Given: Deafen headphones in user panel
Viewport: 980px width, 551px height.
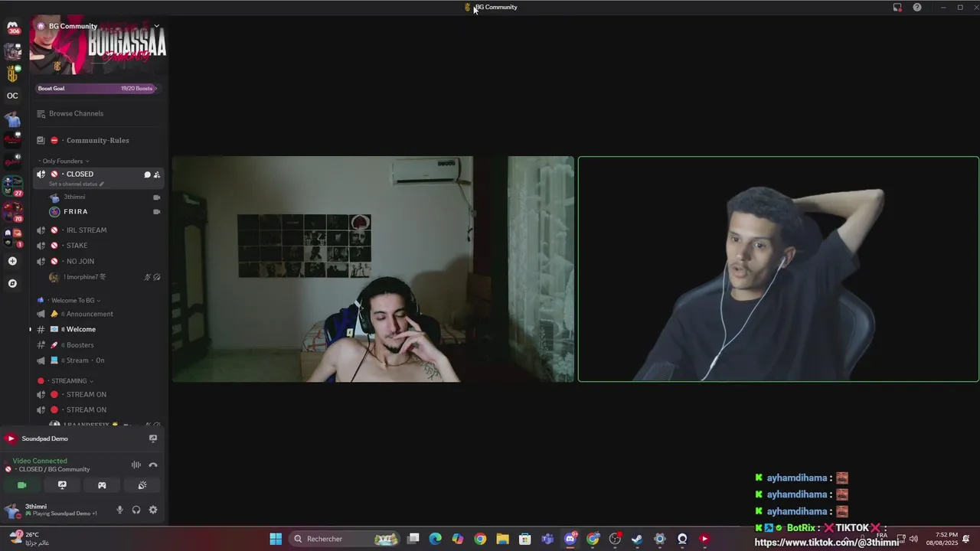Looking at the screenshot, I should coord(136,510).
